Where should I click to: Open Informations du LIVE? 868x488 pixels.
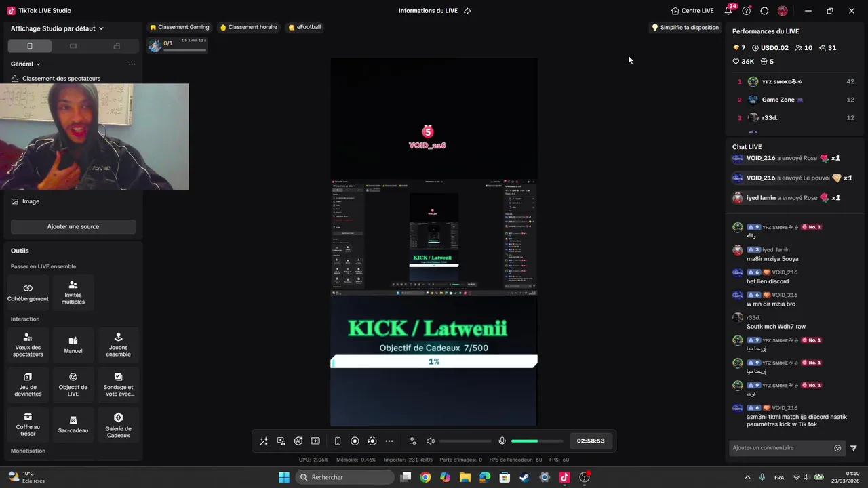click(x=428, y=11)
